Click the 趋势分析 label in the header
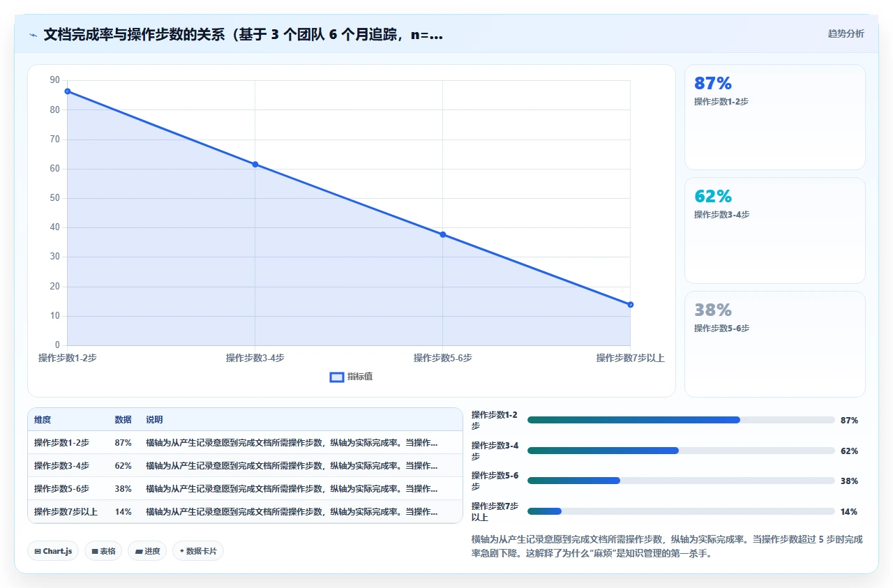This screenshot has height=588, width=893. [846, 33]
